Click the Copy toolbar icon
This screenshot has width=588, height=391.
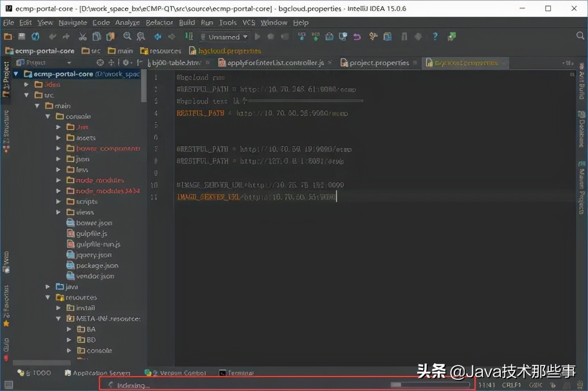96,37
